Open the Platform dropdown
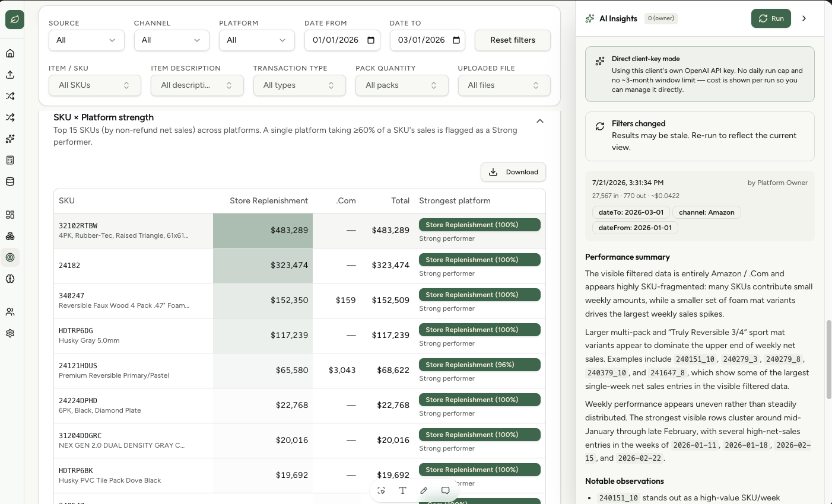The image size is (832, 504). click(x=257, y=40)
